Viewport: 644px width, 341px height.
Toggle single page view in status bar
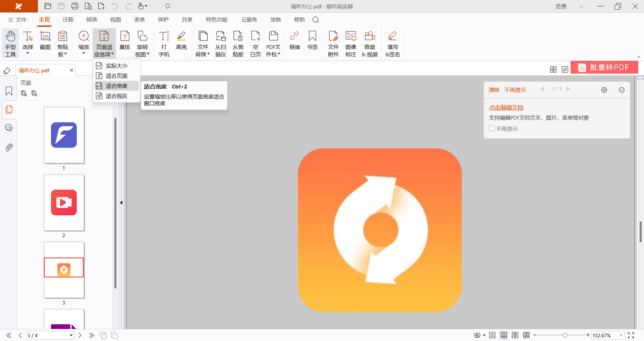[492, 335]
